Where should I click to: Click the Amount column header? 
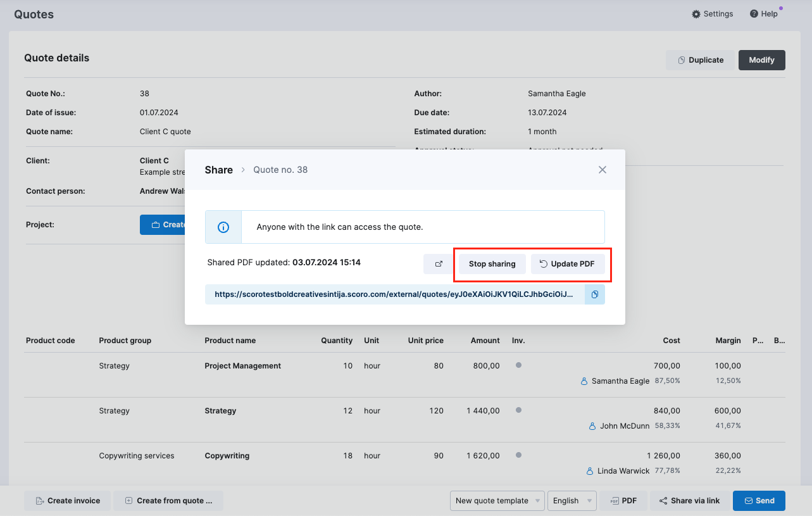485,341
